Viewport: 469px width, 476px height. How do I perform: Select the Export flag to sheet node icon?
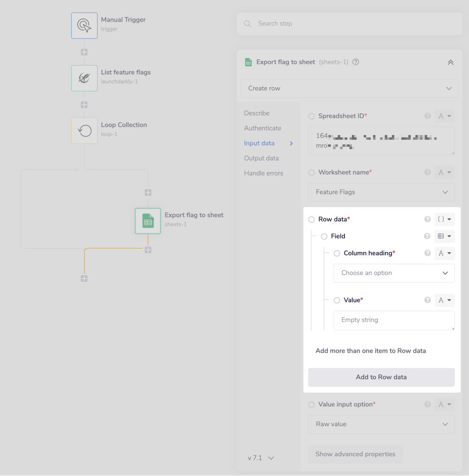click(x=148, y=221)
